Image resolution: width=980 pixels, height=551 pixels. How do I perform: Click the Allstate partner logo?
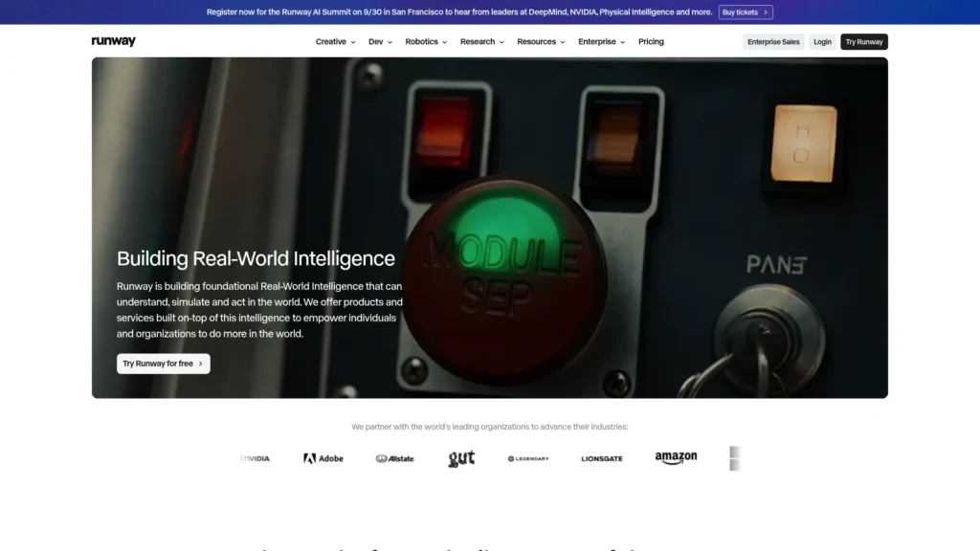[395, 458]
